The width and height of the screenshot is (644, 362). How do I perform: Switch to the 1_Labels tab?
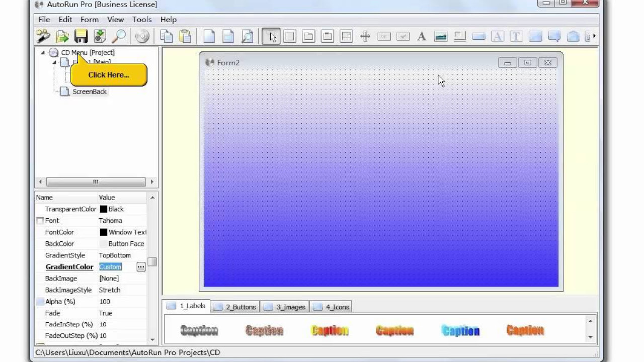pos(187,306)
